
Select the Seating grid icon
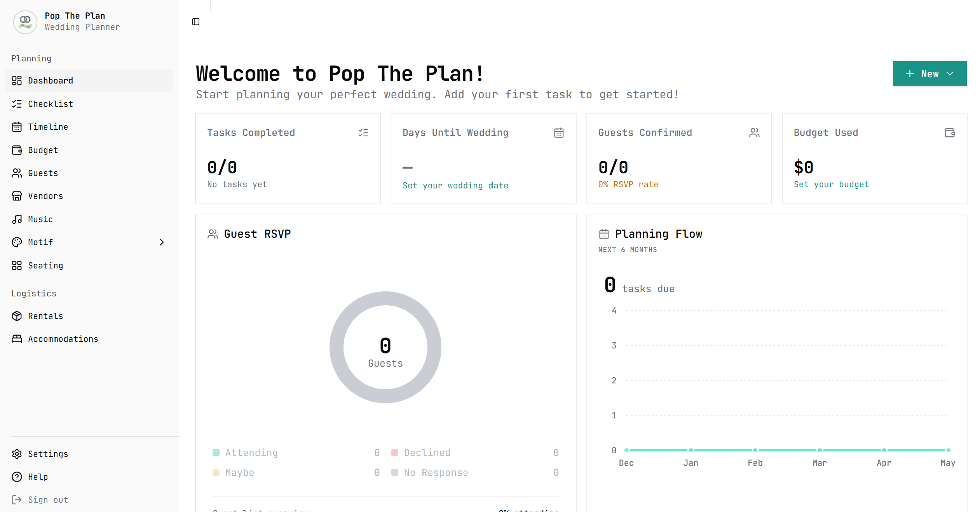17,265
